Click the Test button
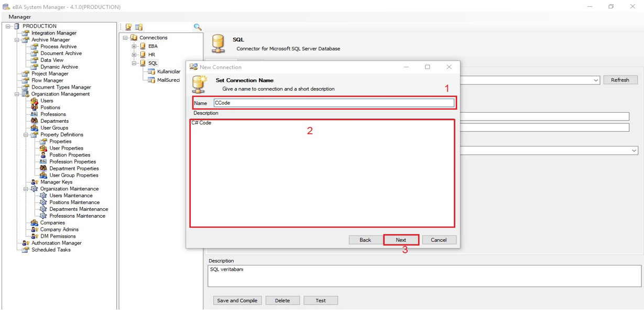 (321, 301)
